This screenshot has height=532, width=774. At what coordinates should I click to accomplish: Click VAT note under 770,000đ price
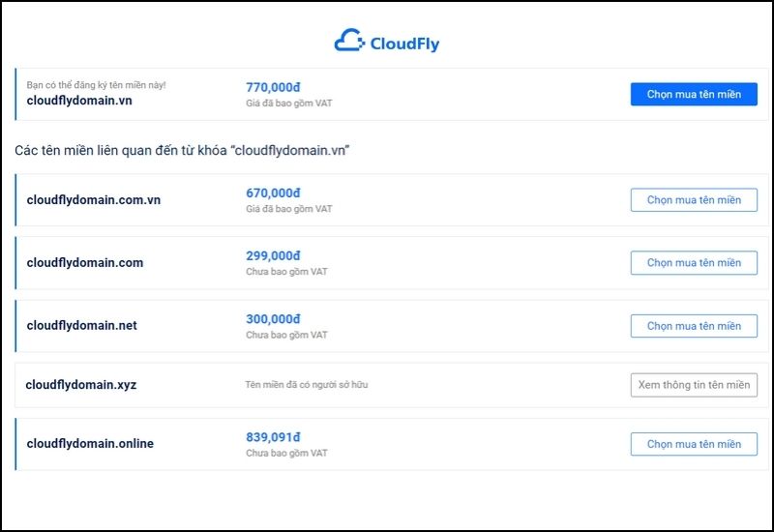click(x=288, y=103)
